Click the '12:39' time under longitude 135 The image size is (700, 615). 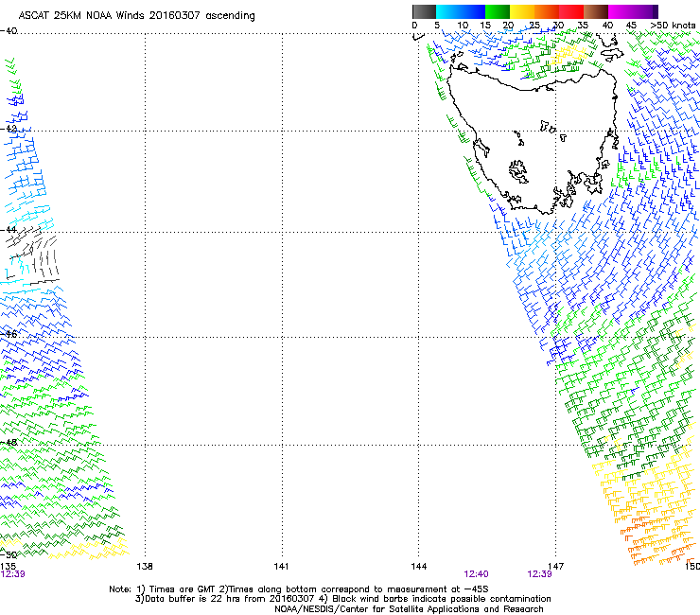pos(12,574)
